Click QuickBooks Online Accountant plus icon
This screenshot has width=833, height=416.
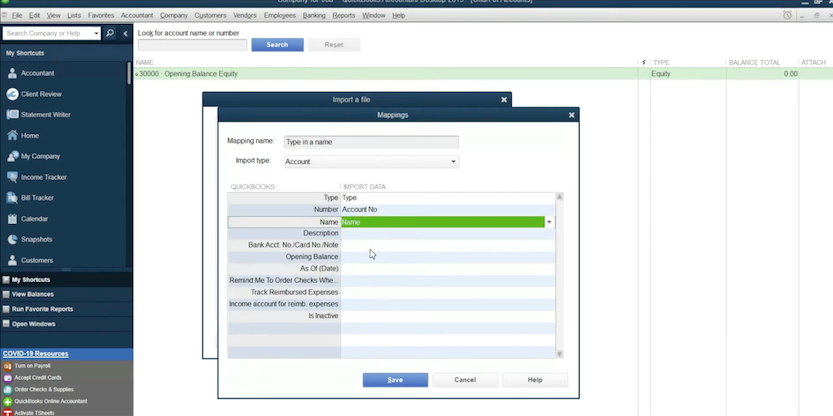[7, 402]
